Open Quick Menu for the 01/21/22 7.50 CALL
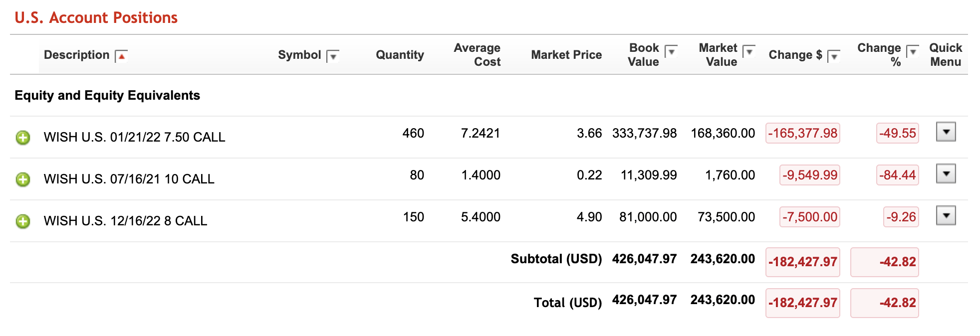 coord(946,132)
